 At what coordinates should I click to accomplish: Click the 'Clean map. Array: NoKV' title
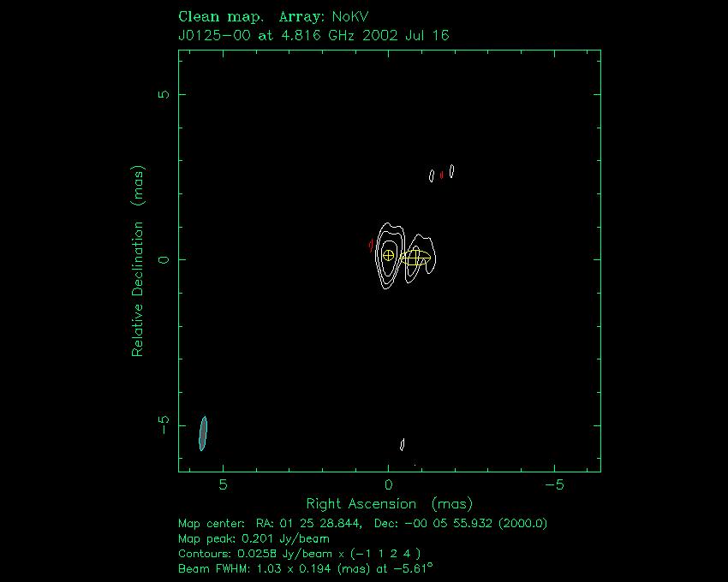click(273, 17)
